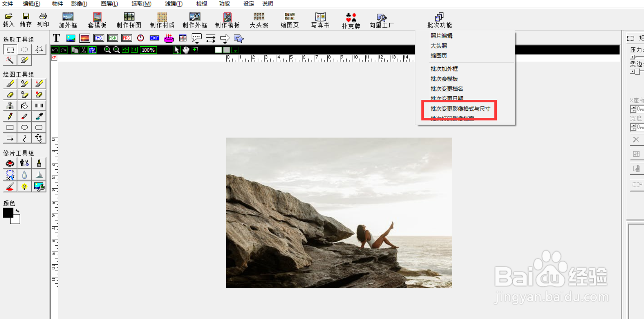
Task: Zoom out with the minus magnifier
Action: pos(116,50)
